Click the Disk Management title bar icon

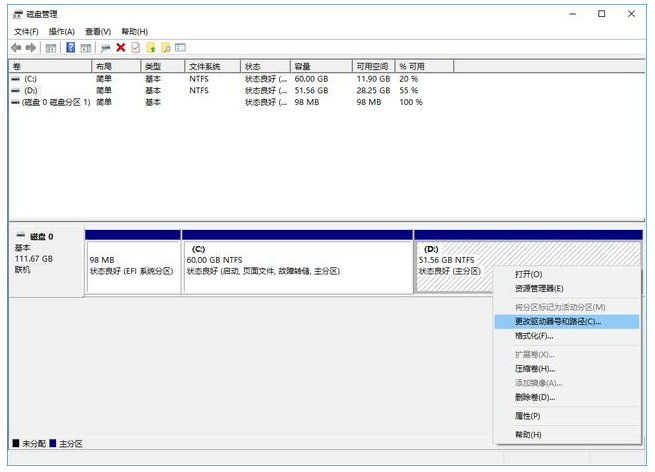[x=18, y=15]
